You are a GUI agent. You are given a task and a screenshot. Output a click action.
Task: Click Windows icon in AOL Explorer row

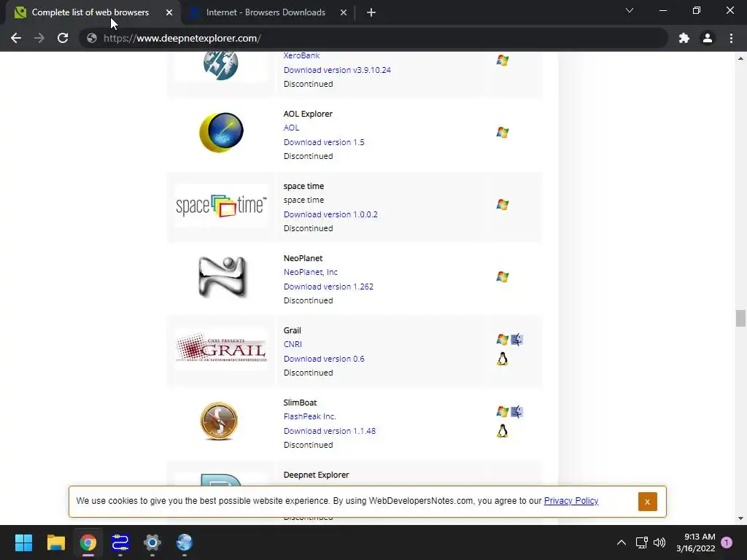[502, 133]
